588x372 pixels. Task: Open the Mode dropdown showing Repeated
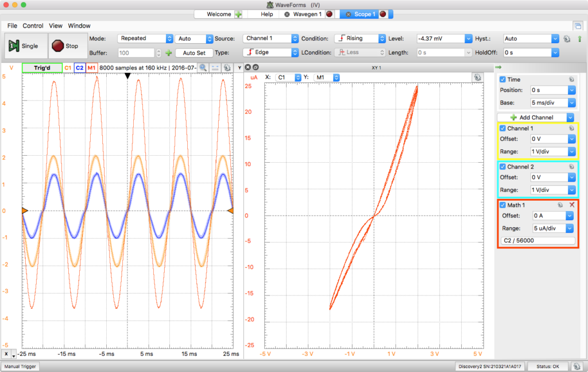coord(145,39)
